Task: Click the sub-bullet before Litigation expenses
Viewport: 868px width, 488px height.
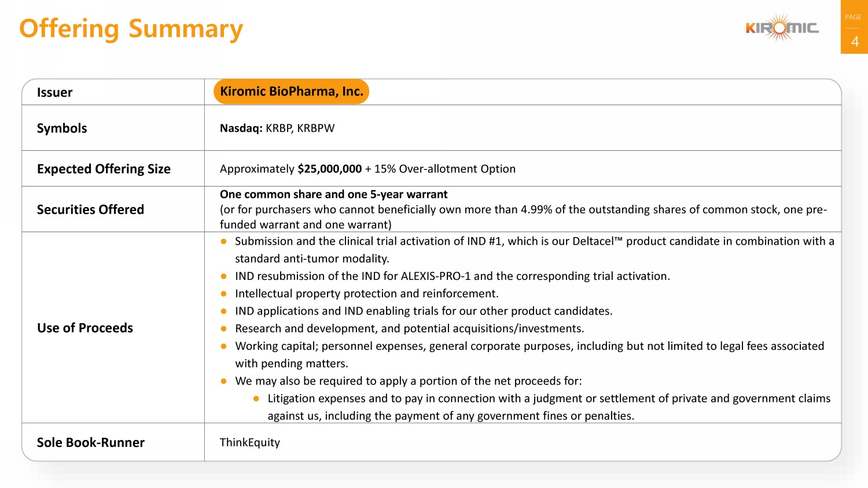Action: click(x=256, y=398)
